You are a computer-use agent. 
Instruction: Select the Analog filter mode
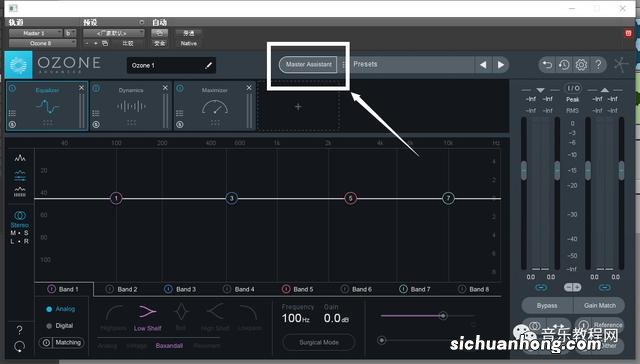(61, 309)
